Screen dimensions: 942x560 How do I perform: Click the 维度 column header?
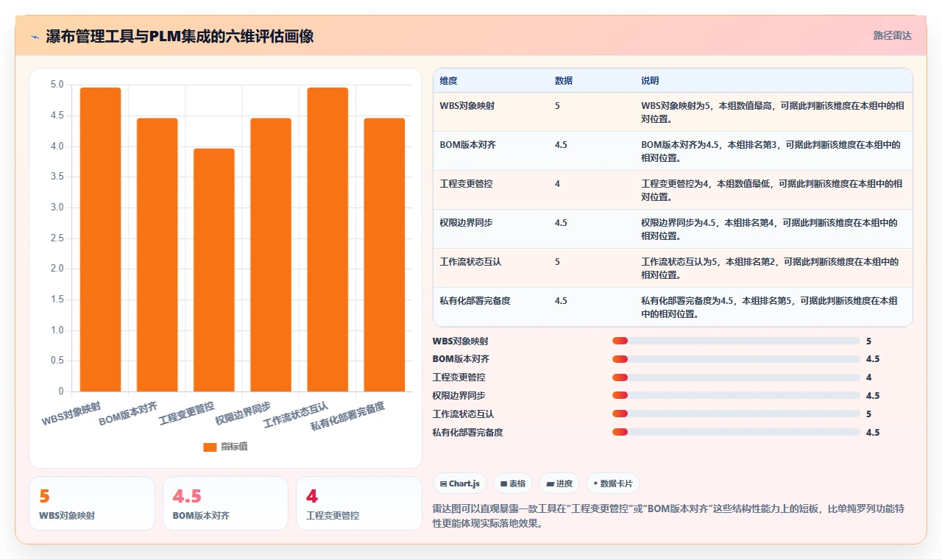point(448,80)
